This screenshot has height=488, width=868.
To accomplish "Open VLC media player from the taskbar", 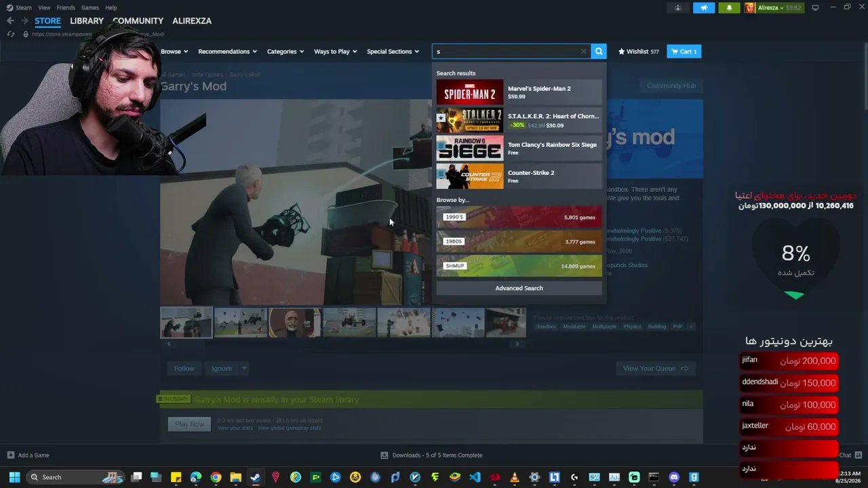I will (x=515, y=477).
